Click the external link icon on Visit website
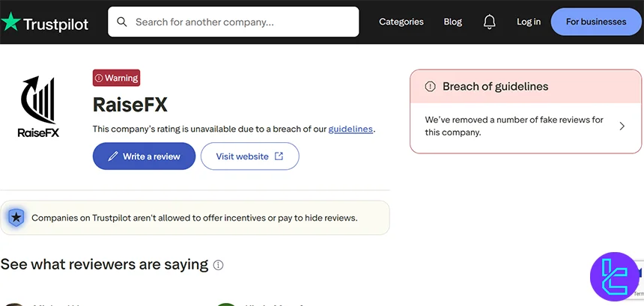Image resolution: width=644 pixels, height=306 pixels. click(279, 156)
